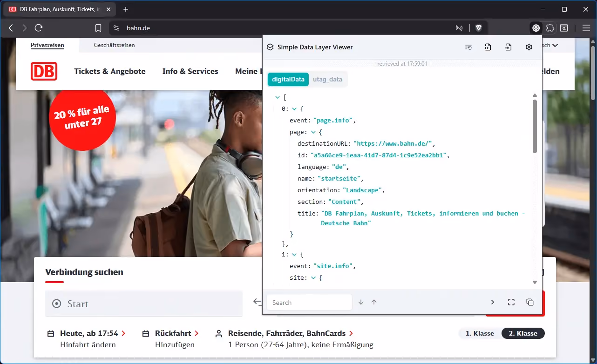Image resolution: width=597 pixels, height=364 pixels.
Task: Open the Geschäftsreisen tab
Action: (x=114, y=45)
